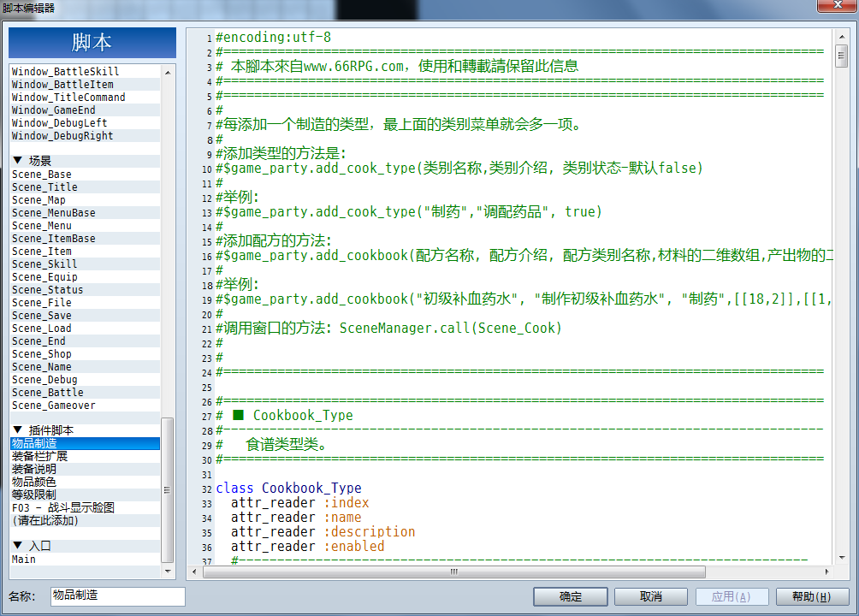Screen dimensions: 859x616
Task: Open the Scene_Gameover script
Action: (85, 405)
